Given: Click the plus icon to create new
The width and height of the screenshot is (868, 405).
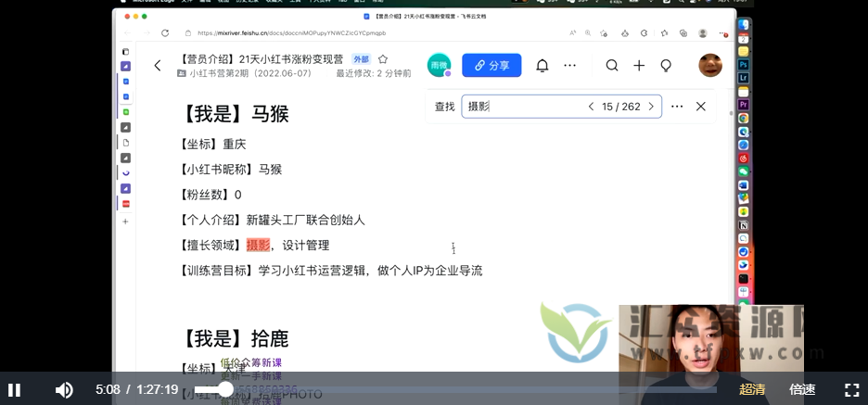Looking at the screenshot, I should pos(639,66).
